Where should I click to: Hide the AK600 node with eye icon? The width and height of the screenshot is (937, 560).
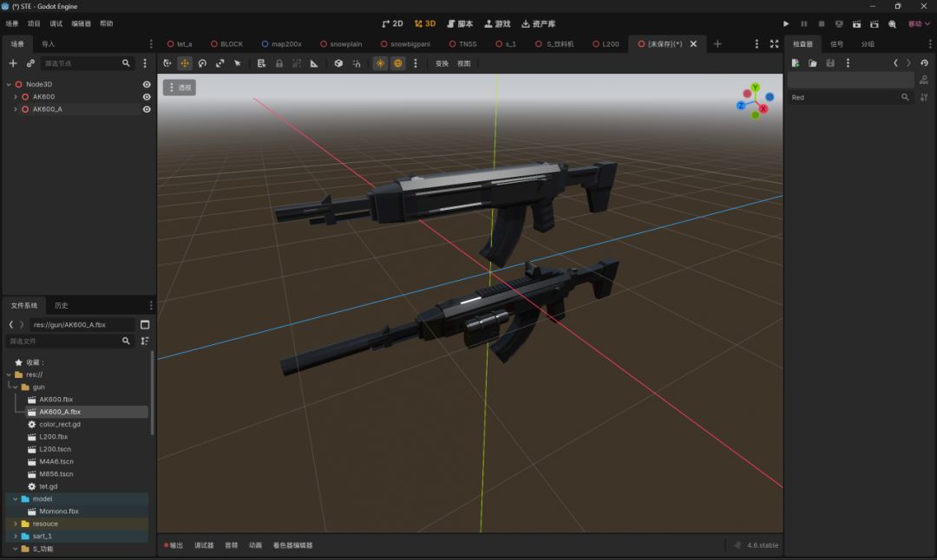(x=147, y=97)
